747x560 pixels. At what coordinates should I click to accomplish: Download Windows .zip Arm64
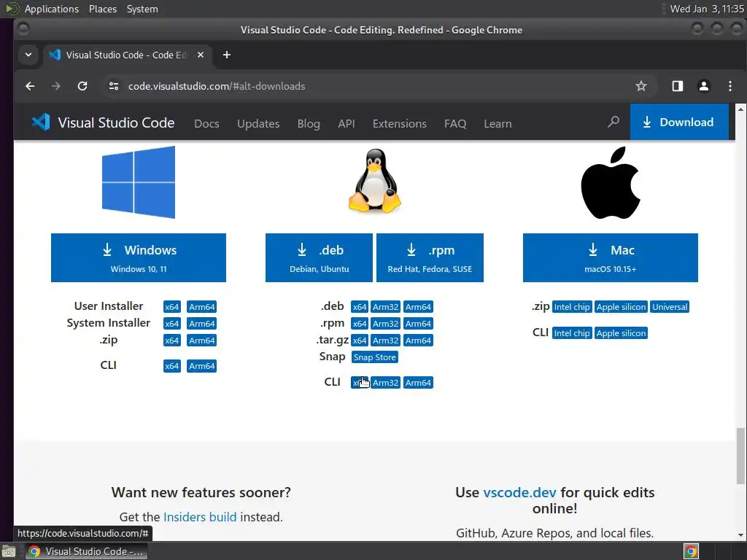(202, 341)
